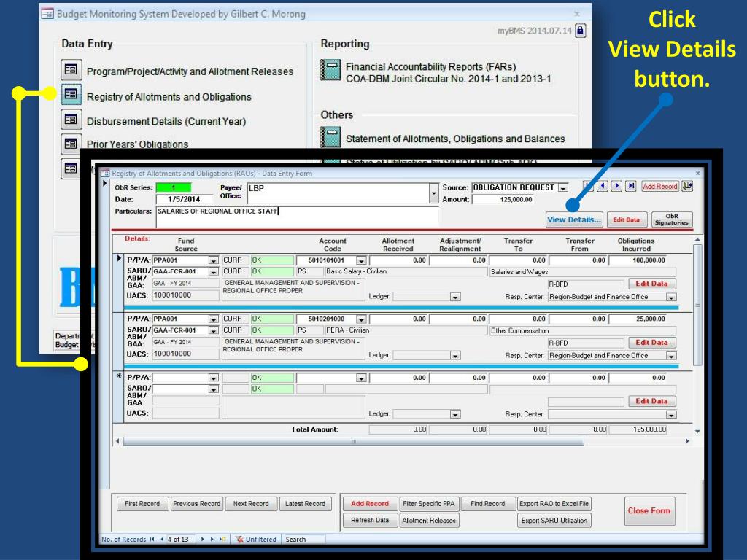The height and width of the screenshot is (560, 747).
Task: Click the Unfiltered filter indicator
Action: coord(256,539)
